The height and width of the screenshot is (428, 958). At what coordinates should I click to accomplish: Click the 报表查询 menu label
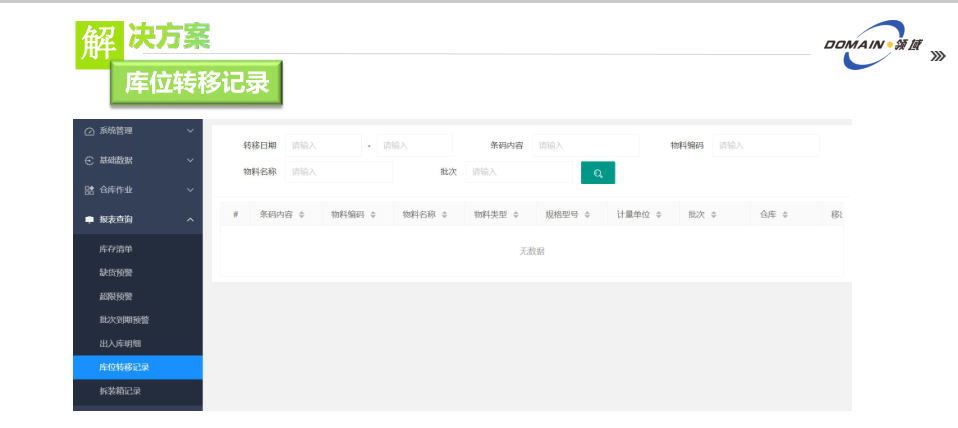tap(116, 219)
